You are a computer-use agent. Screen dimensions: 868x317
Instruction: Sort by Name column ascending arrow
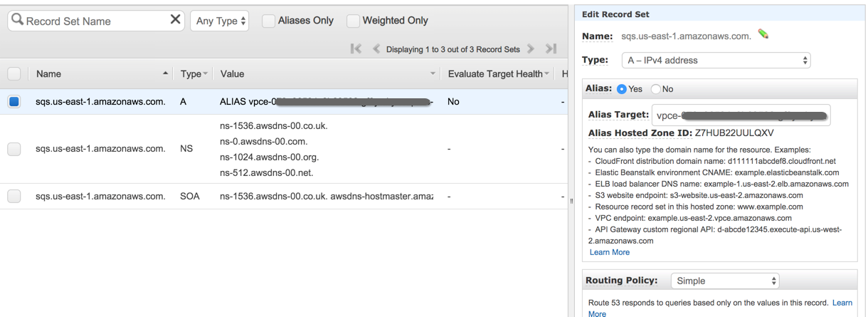pos(166,74)
